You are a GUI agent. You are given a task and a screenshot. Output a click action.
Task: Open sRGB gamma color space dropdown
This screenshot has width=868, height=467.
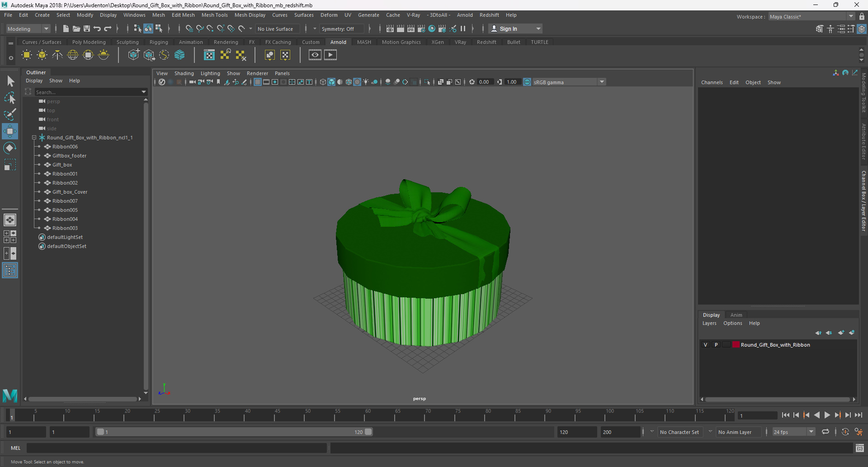click(x=602, y=82)
